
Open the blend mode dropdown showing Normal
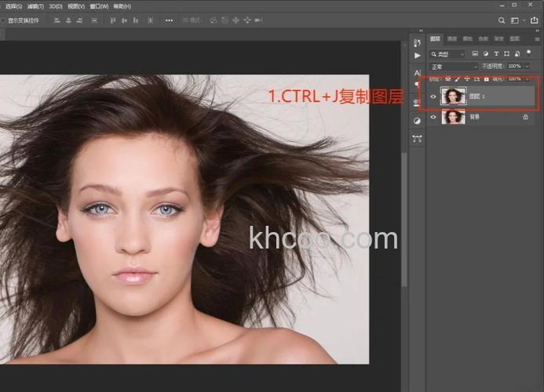click(454, 67)
